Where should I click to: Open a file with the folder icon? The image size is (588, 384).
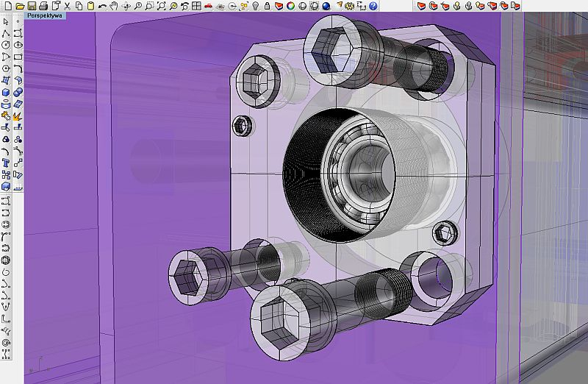[x=20, y=6]
